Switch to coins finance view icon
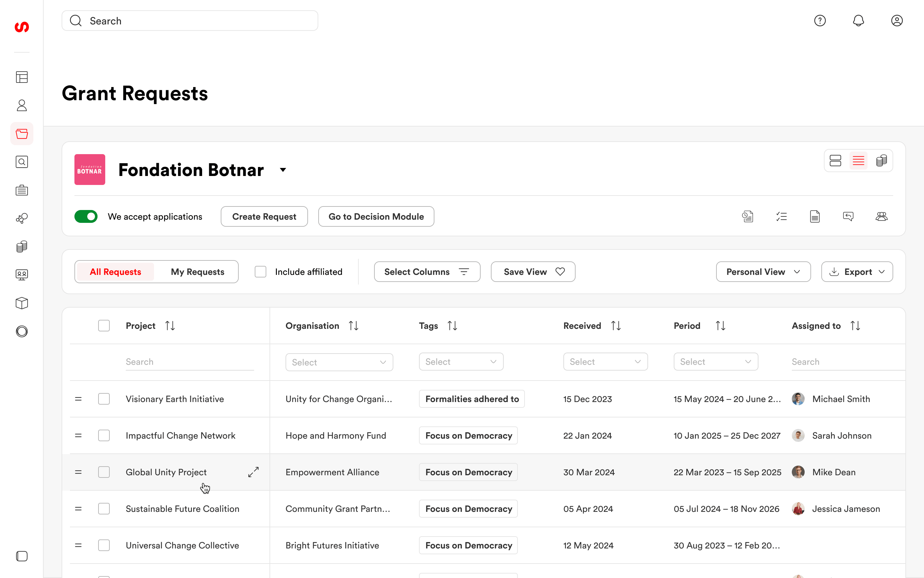 pyautogui.click(x=882, y=161)
